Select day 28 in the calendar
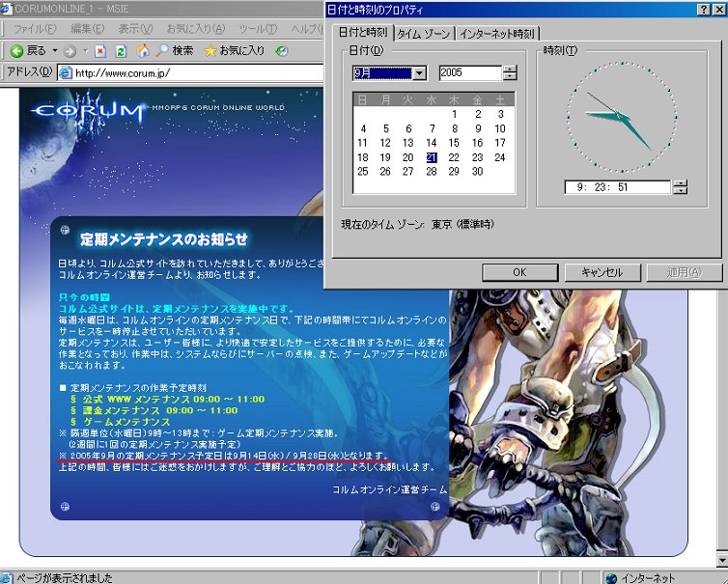This screenshot has width=728, height=584. coord(432,171)
